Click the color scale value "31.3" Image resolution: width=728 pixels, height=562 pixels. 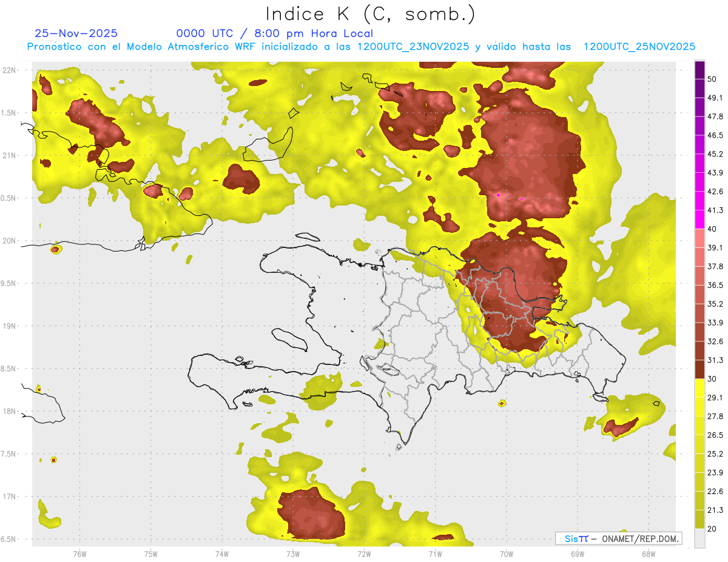point(715,360)
